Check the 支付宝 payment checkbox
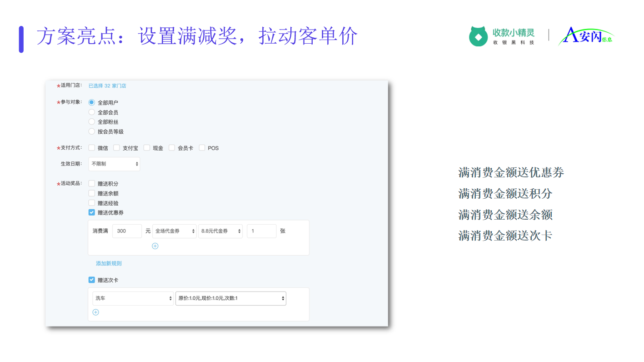Screen dimensions: 644x362 tap(117, 148)
